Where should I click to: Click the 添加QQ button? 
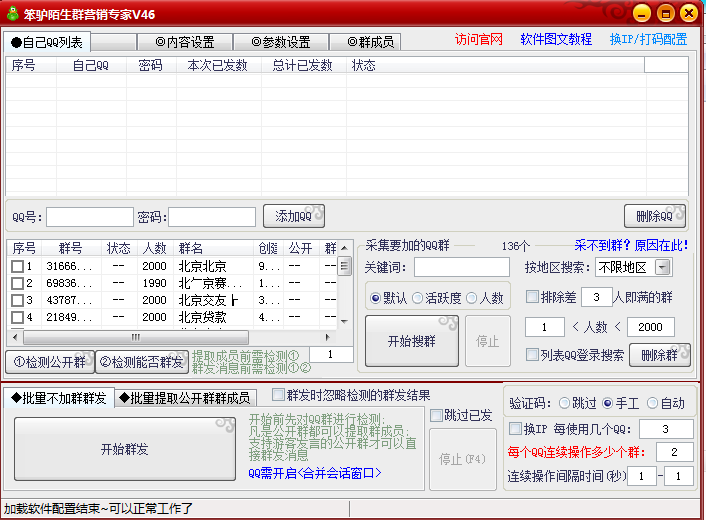(294, 217)
